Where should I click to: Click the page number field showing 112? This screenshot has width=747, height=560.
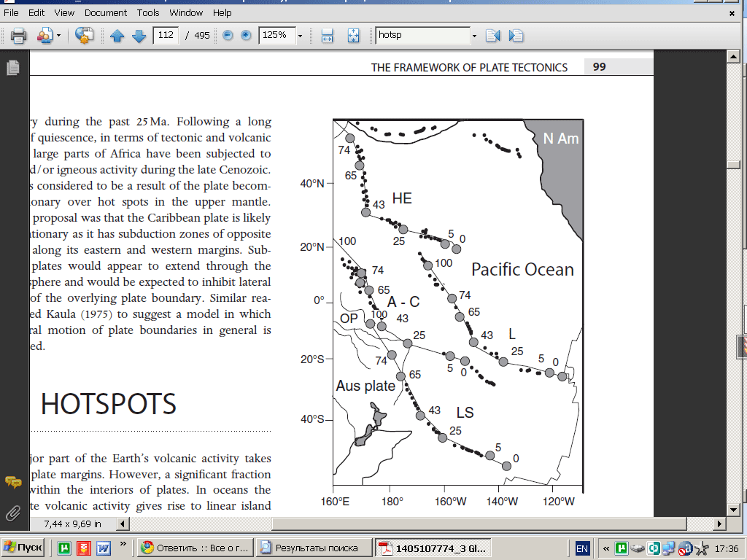[166, 35]
